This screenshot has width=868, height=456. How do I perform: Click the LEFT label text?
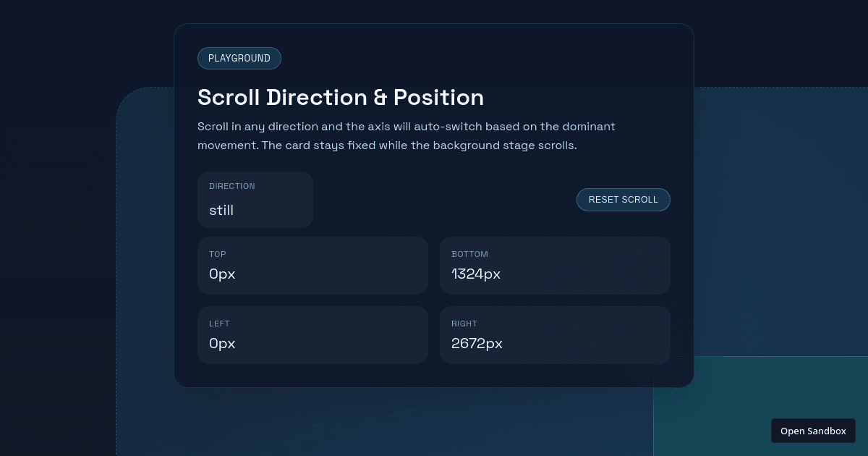[219, 324]
